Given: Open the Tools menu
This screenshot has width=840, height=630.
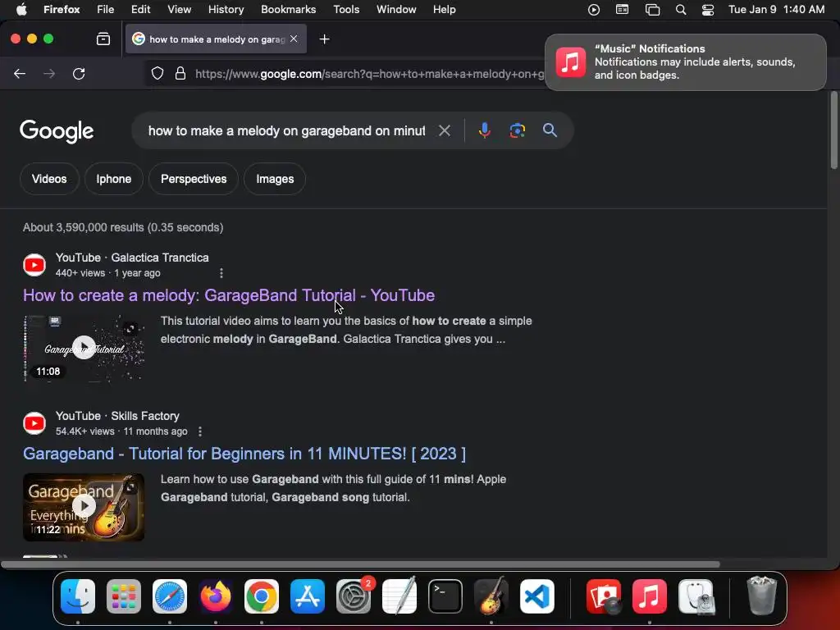Looking at the screenshot, I should [x=346, y=10].
